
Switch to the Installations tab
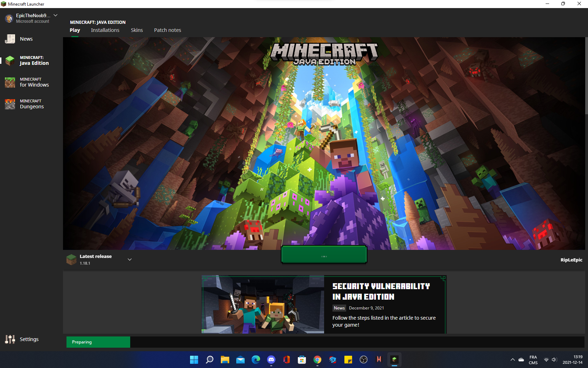[105, 30]
